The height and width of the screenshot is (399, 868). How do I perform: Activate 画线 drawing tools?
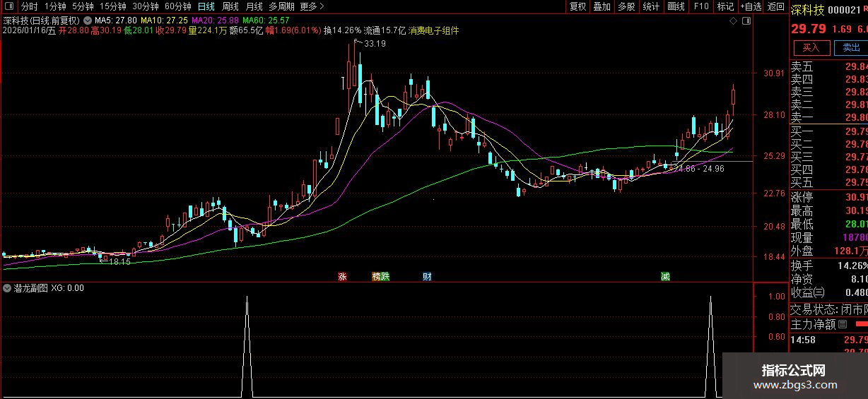[x=676, y=6]
